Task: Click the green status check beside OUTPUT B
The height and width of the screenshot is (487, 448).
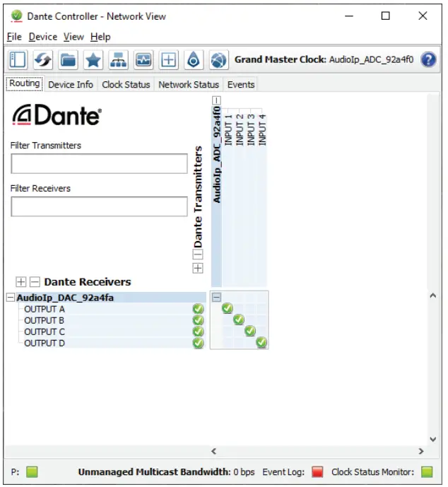Action: (x=198, y=320)
